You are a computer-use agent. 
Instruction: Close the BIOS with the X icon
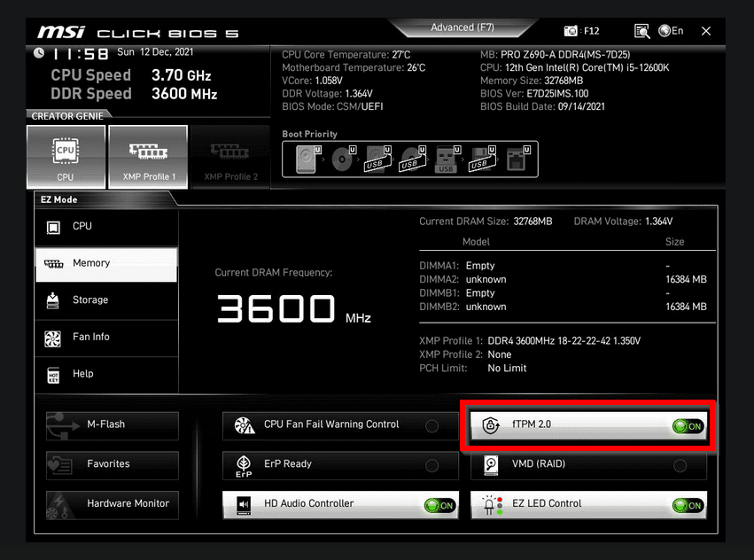coord(706,31)
